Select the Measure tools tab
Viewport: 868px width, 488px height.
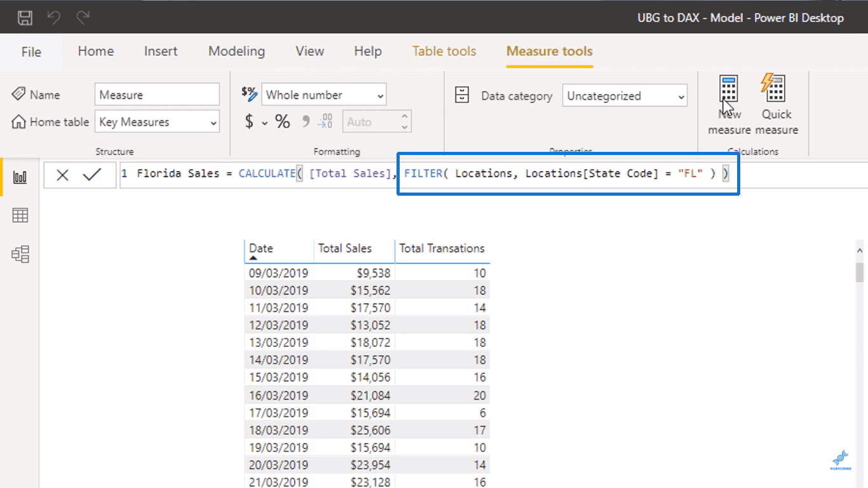(550, 51)
